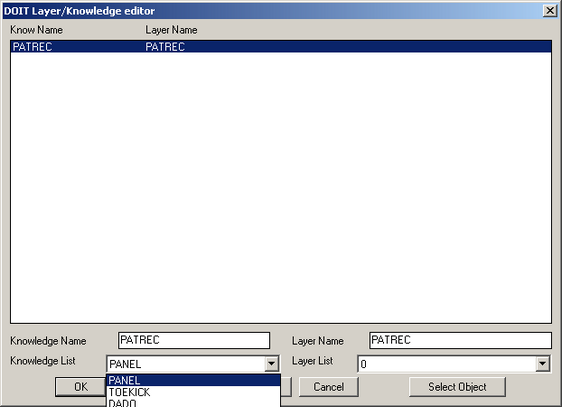Click the Layer Name column header
The image size is (562, 407).
[x=171, y=30]
